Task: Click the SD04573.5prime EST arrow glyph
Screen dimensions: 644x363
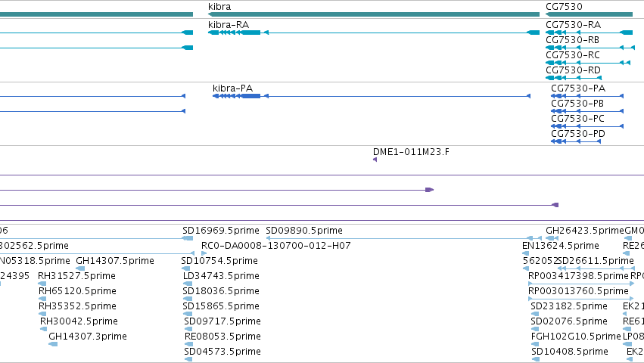Action: (188, 359)
